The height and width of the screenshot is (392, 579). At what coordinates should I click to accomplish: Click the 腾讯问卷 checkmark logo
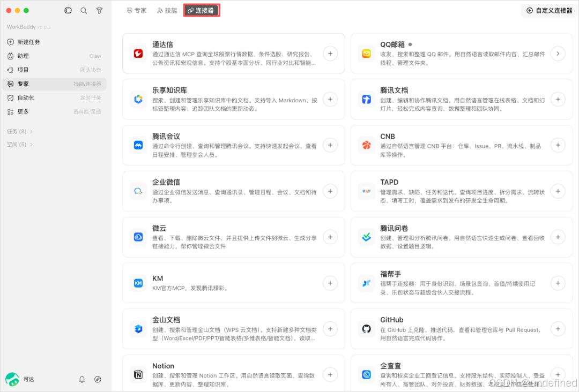pos(366,237)
